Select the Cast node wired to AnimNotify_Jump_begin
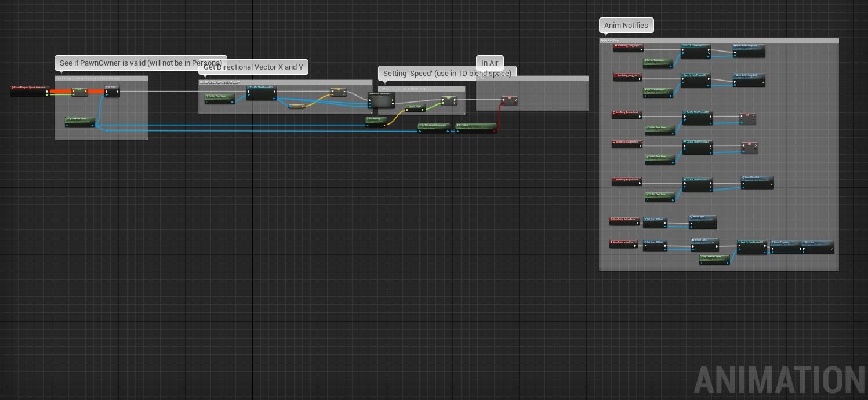Screen dimensions: 868x400 click(696, 51)
